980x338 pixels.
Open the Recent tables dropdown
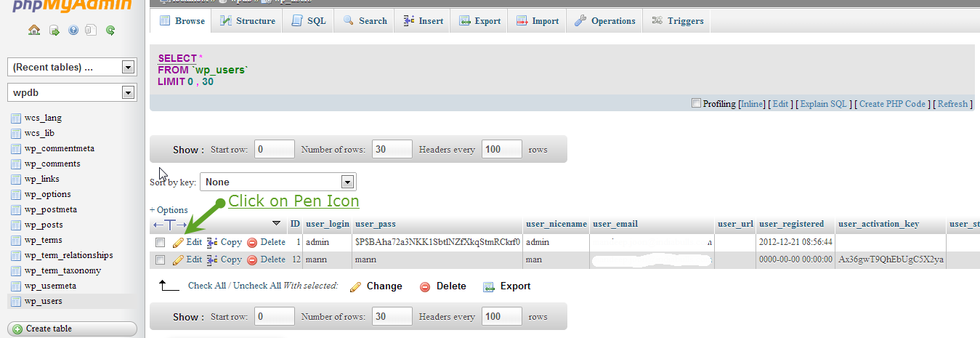tap(72, 67)
